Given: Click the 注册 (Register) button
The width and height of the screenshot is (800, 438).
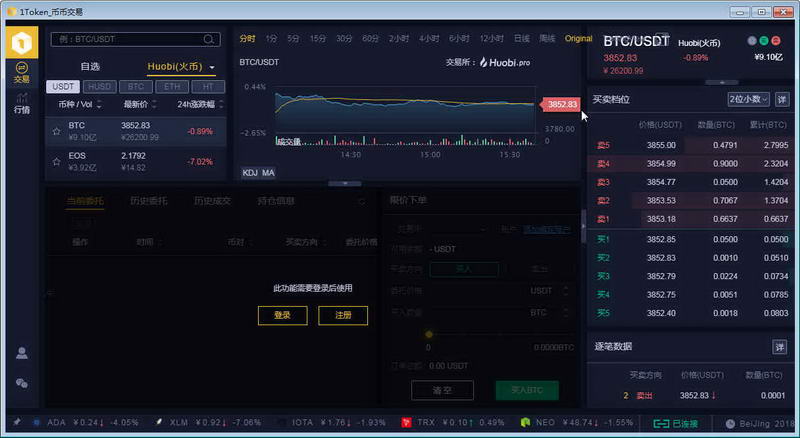Looking at the screenshot, I should [x=343, y=315].
